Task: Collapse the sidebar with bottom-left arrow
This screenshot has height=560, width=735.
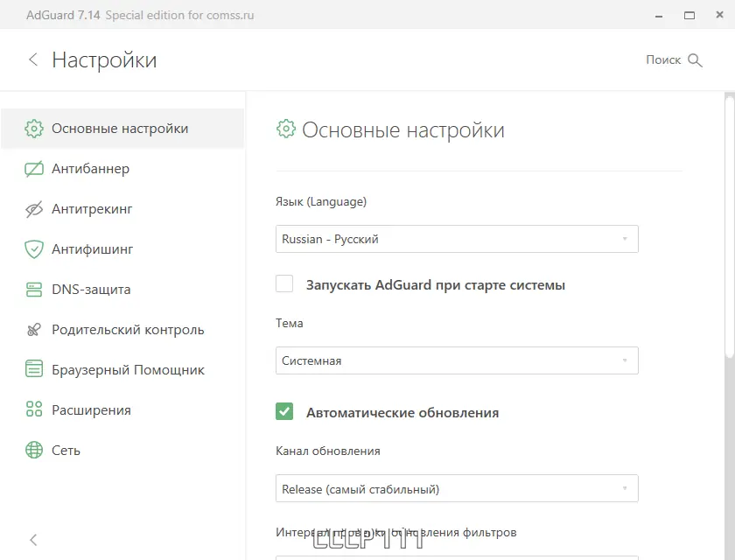Action: (32, 539)
